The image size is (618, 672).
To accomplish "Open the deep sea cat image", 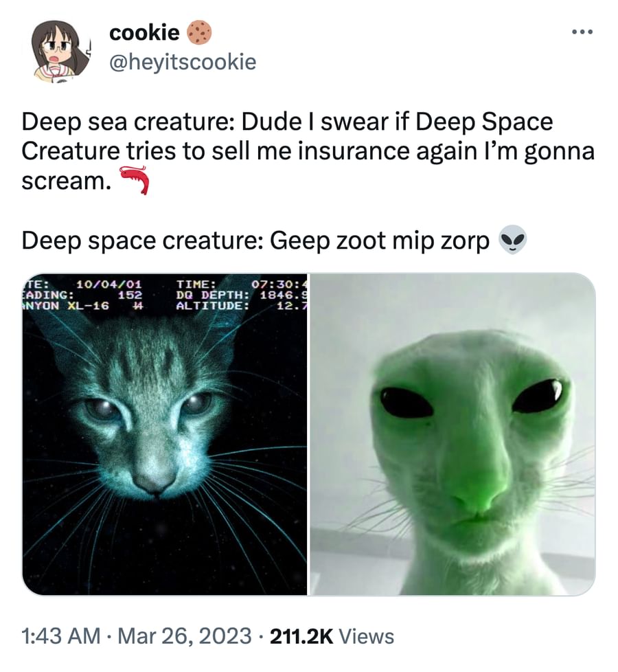I will tap(165, 434).
